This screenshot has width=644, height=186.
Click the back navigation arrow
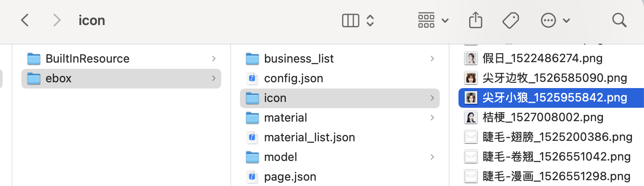pyautogui.click(x=25, y=20)
